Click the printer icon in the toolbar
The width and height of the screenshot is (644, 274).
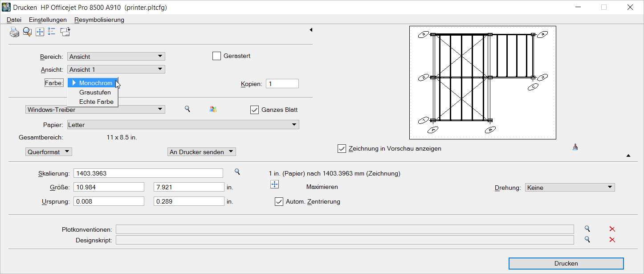point(15,32)
